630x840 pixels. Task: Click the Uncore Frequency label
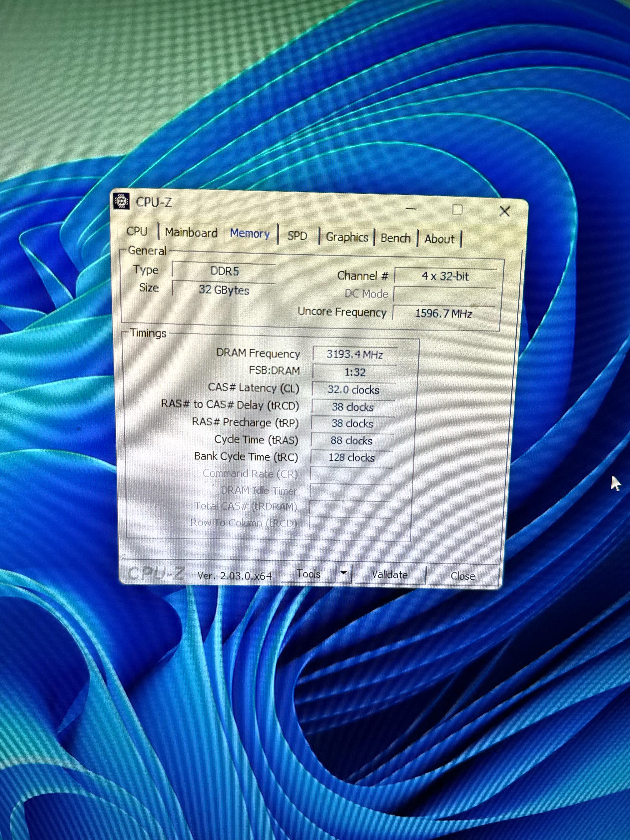pos(342,312)
